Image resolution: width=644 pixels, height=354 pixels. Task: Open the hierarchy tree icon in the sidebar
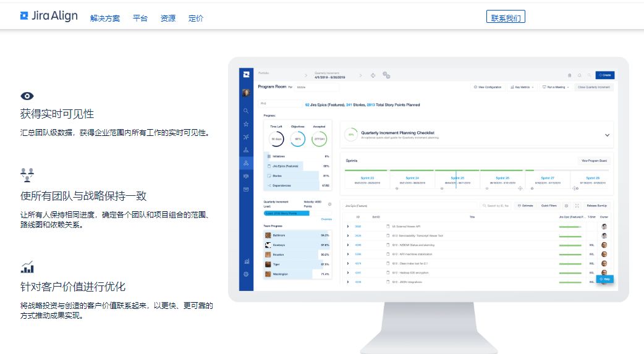point(246,150)
